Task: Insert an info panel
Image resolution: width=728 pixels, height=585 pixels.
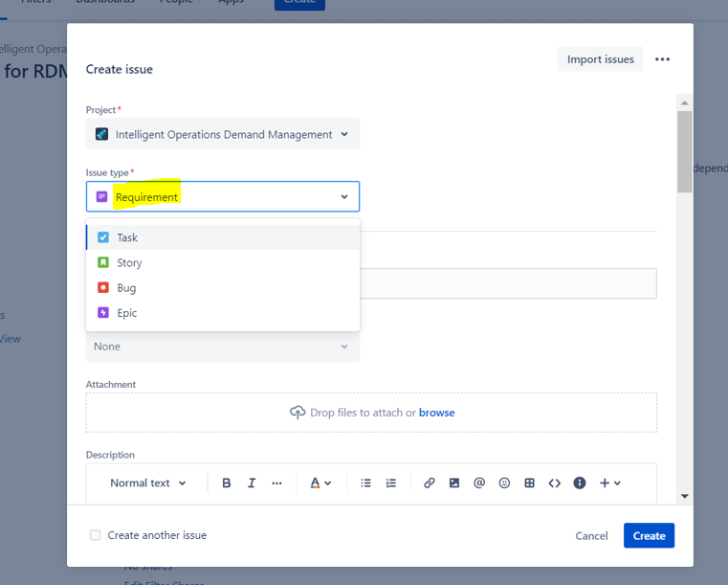Action: [x=580, y=484]
